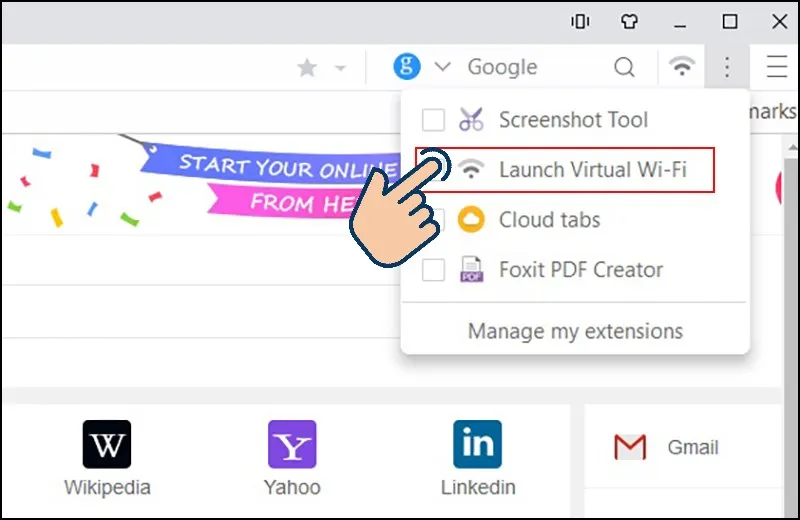This screenshot has height=520, width=800.
Task: Tick the Screenshot Tool checkbox
Action: [433, 120]
